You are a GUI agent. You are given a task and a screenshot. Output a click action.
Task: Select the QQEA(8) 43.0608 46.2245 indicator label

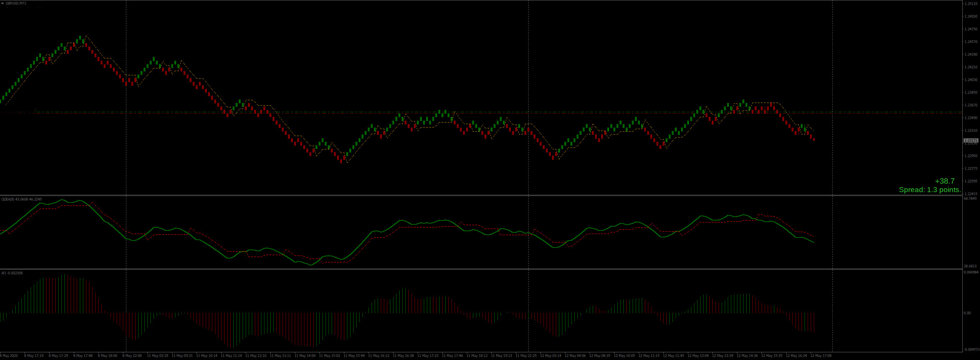tap(21, 199)
